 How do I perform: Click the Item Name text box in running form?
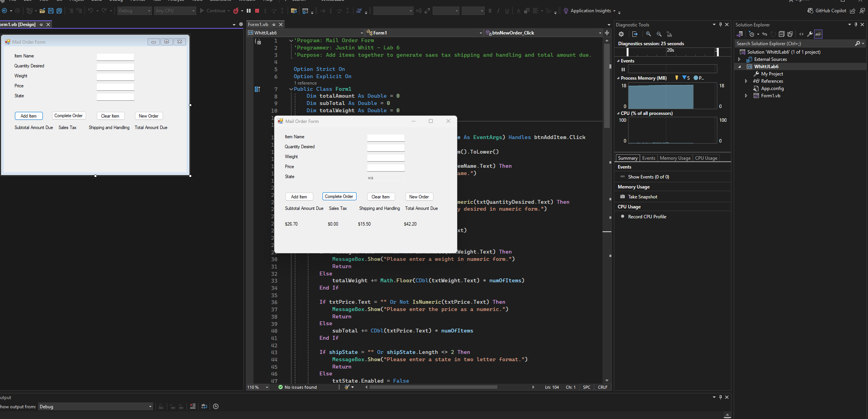point(386,137)
